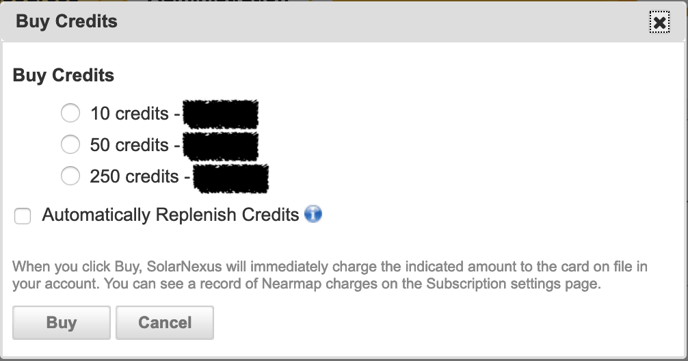
Task: Click the "50 credits" label text
Action: (129, 145)
